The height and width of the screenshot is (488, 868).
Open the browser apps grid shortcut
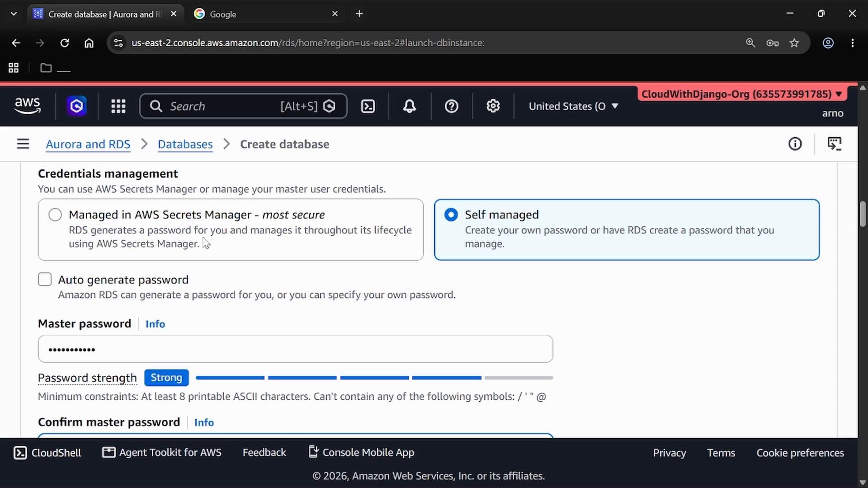point(14,68)
